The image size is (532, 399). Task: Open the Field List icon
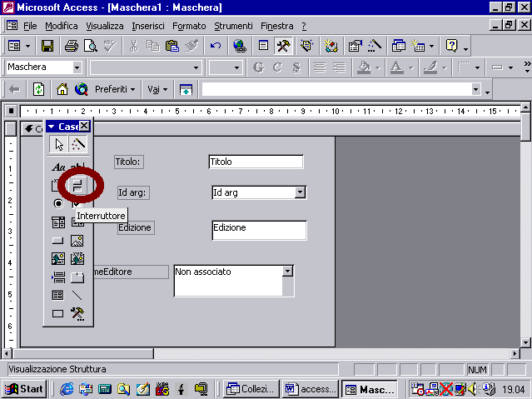[264, 46]
